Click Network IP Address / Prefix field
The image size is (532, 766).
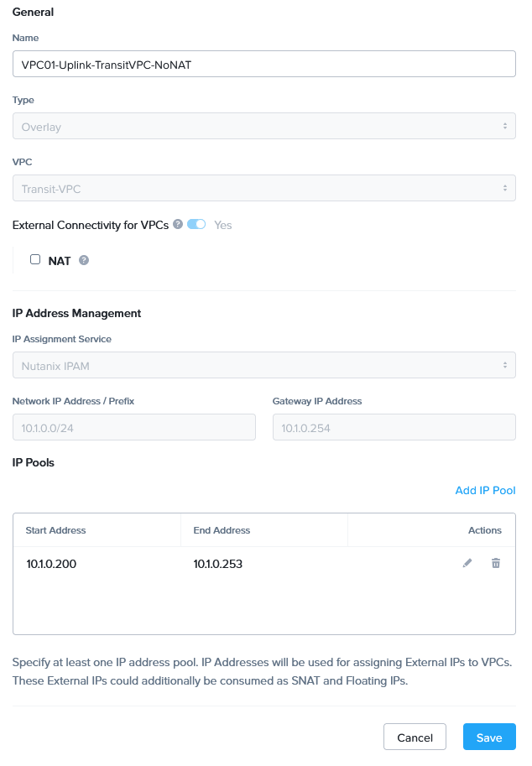[x=134, y=428]
